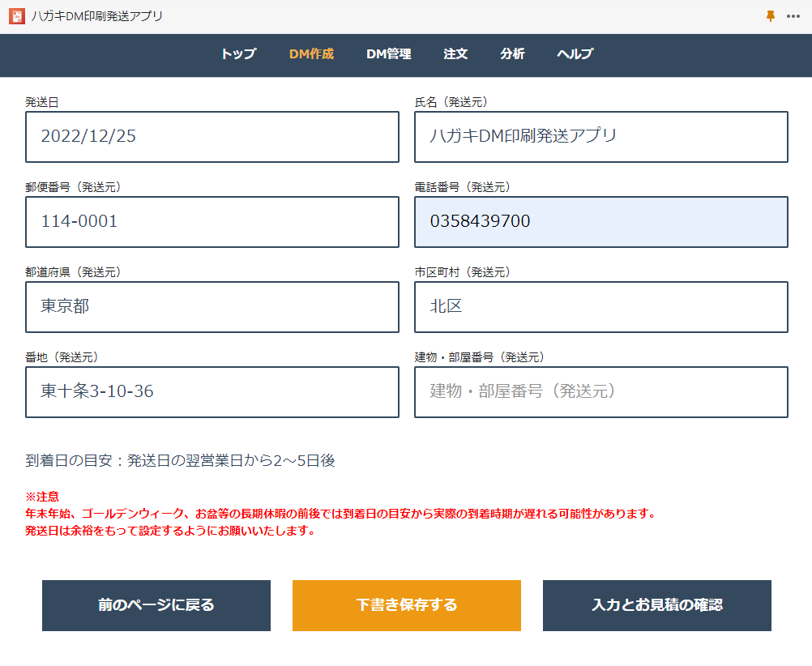Click the 郵便番号 field showing 114-0001

pyautogui.click(x=212, y=222)
